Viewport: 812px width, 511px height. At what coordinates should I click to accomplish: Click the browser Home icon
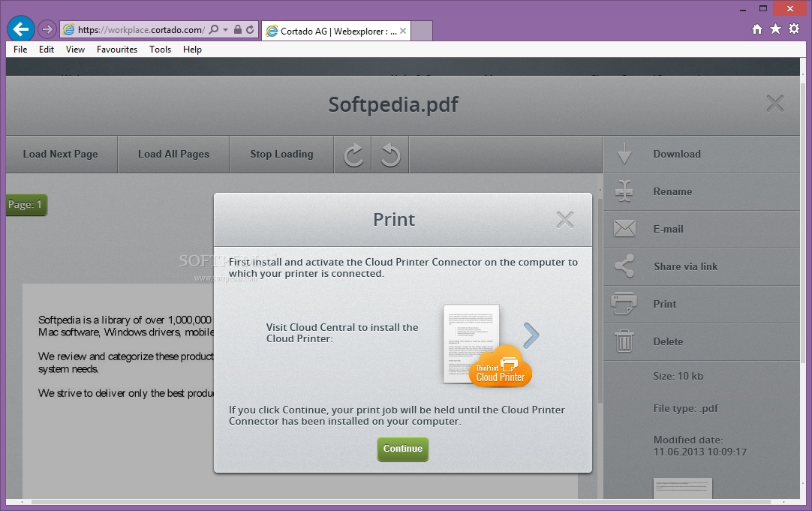[757, 29]
